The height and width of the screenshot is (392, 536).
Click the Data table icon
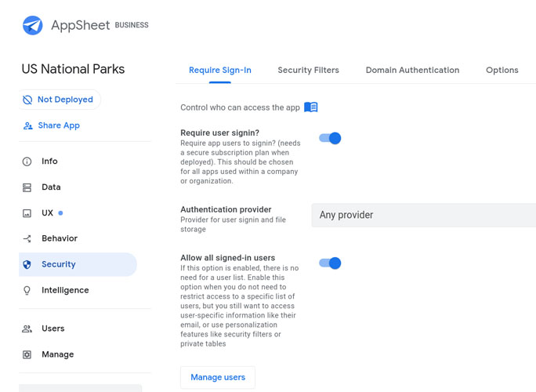point(27,187)
